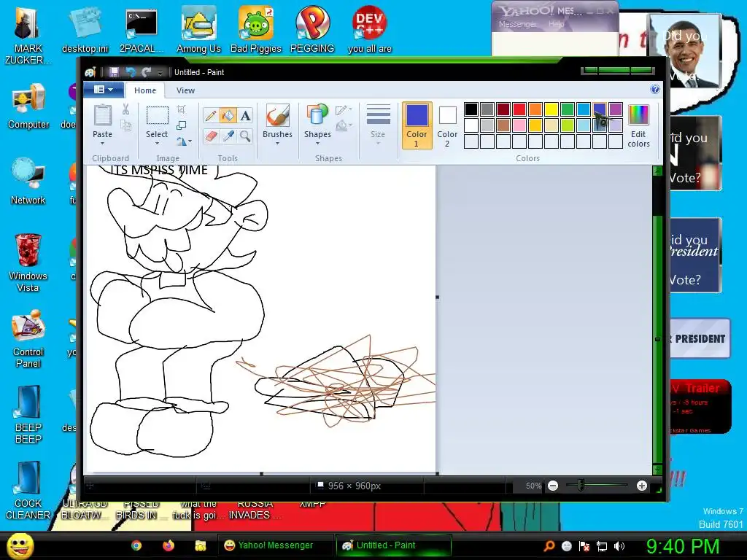The image size is (747, 560).
Task: Open the Windows Vista recycle bin icon
Action: click(x=28, y=262)
